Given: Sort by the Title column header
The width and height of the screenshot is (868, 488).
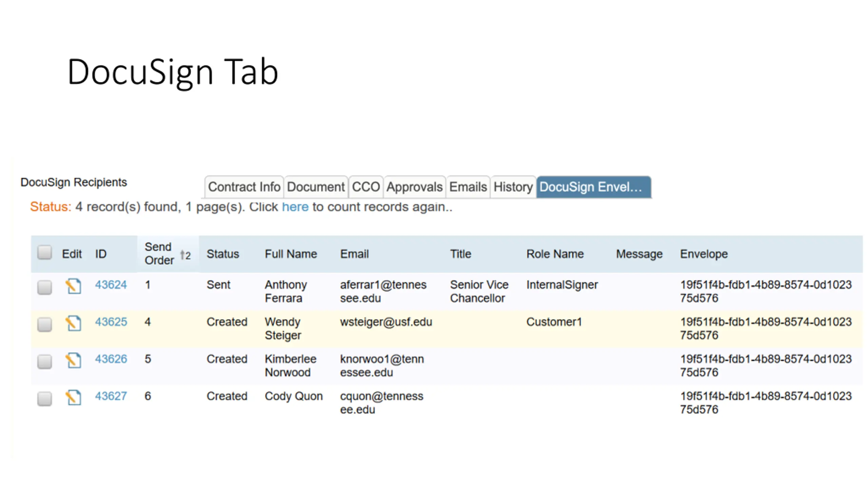Looking at the screenshot, I should point(460,254).
